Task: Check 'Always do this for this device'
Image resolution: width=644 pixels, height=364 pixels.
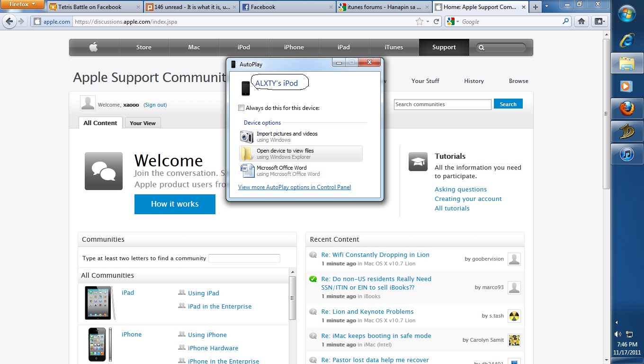Action: pos(241,108)
